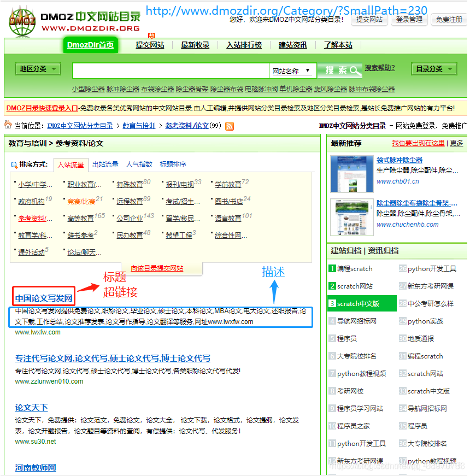The width and height of the screenshot is (470, 476).
Task: Click breadcrumb 参考资料/论文
Action: point(187,126)
